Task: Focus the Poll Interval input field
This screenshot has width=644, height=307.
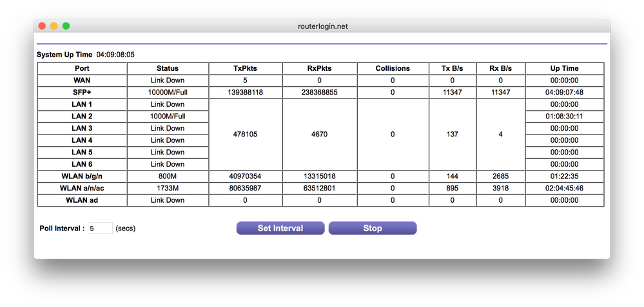Action: tap(100, 228)
